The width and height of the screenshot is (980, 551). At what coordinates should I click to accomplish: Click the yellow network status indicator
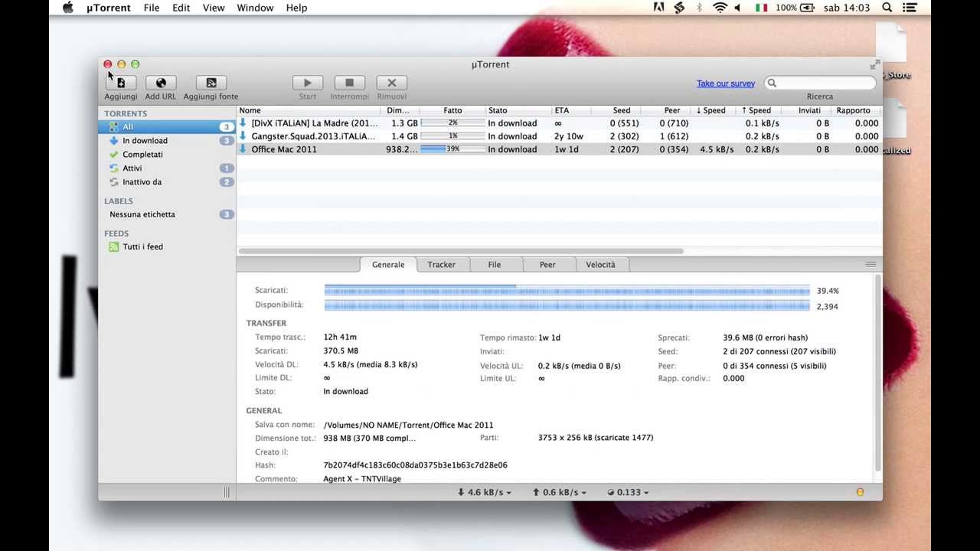click(860, 492)
